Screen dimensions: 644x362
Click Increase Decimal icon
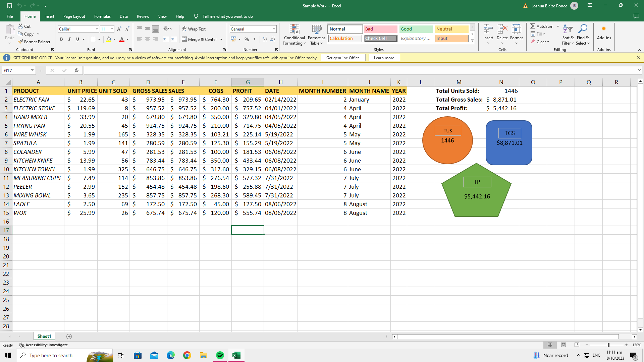tap(265, 39)
